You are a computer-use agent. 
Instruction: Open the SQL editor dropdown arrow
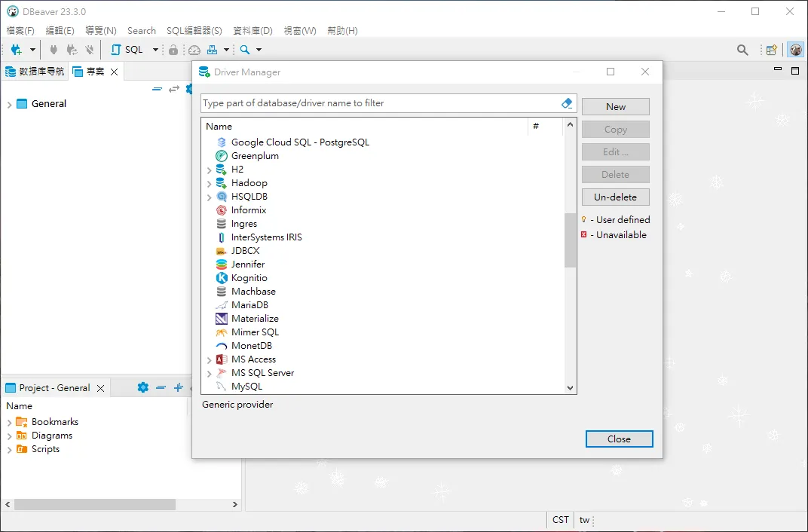coord(155,50)
